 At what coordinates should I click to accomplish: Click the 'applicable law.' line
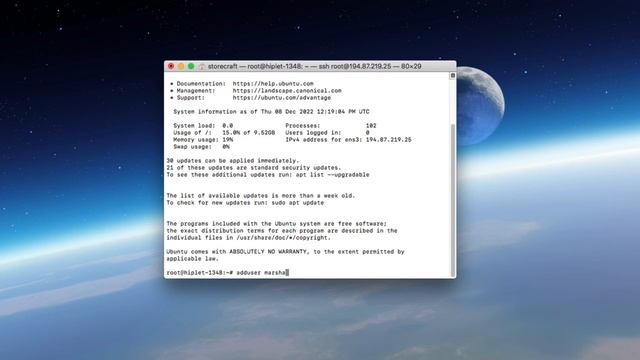(x=193, y=259)
